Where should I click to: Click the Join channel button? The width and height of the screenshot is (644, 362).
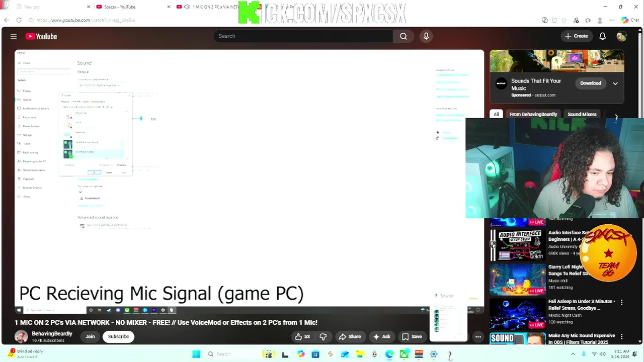click(x=90, y=336)
